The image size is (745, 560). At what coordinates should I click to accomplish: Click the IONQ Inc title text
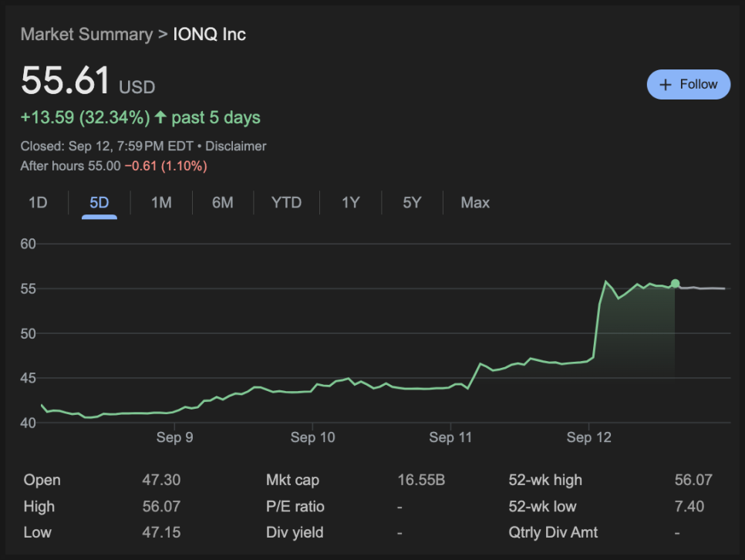click(210, 34)
